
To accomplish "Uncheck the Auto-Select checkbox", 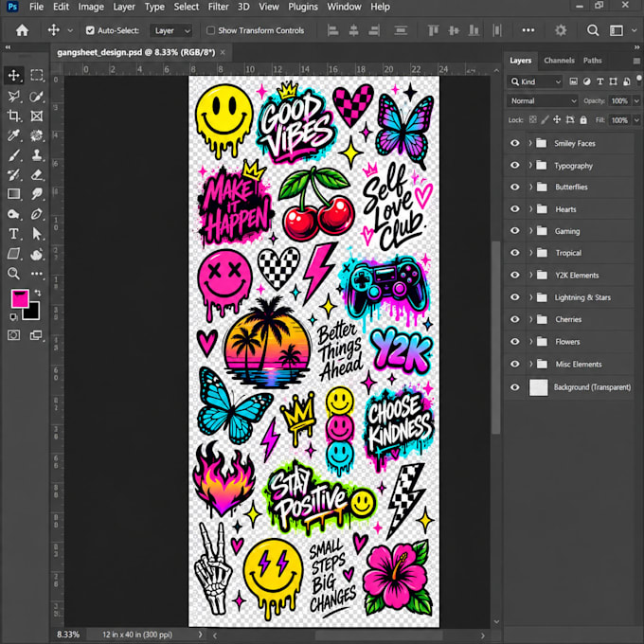I will pyautogui.click(x=90, y=30).
